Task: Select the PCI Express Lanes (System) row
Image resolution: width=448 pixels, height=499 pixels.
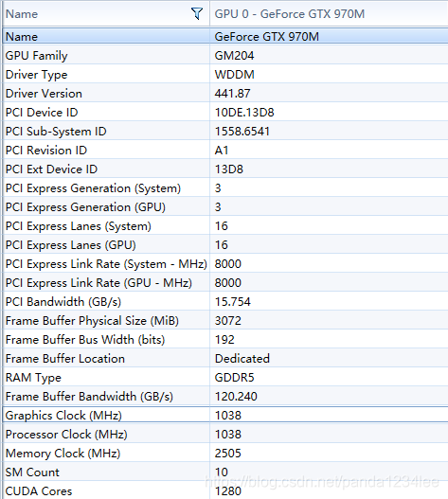Action: pos(225,226)
